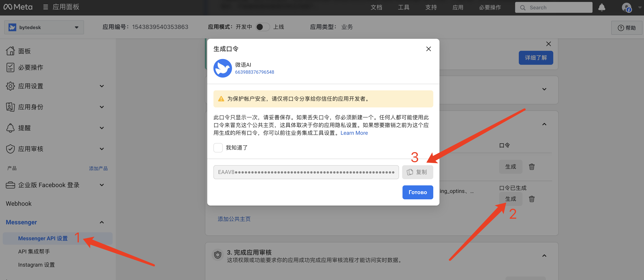644x280 pixels.
Task: Click the 面板 home icon in sidebar
Action: pyautogui.click(x=10, y=51)
